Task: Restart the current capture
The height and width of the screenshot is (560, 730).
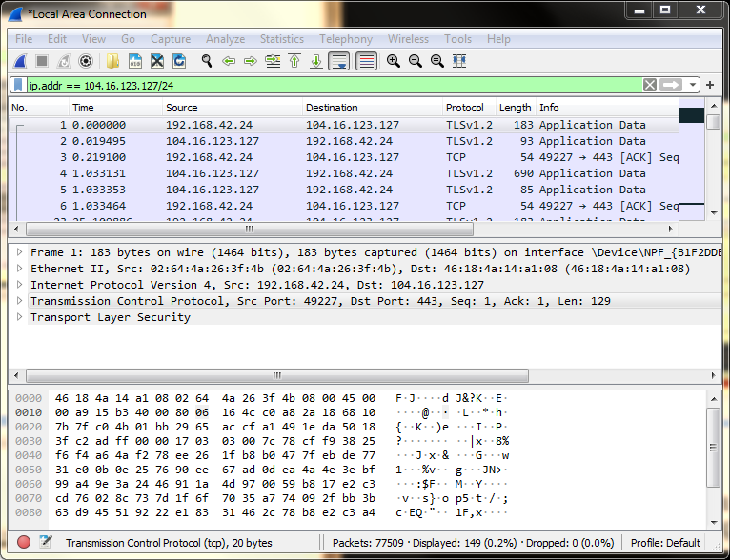Action: click(64, 61)
